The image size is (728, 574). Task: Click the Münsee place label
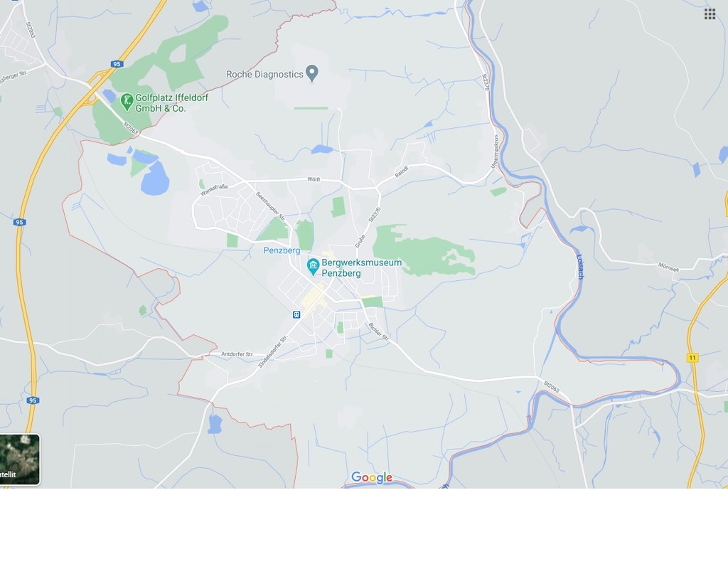[668, 267]
